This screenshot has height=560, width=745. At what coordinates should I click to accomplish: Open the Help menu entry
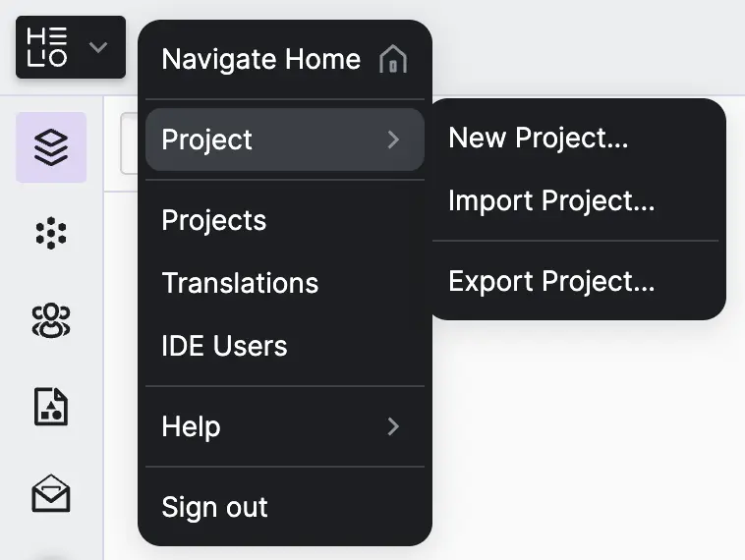click(x=191, y=426)
